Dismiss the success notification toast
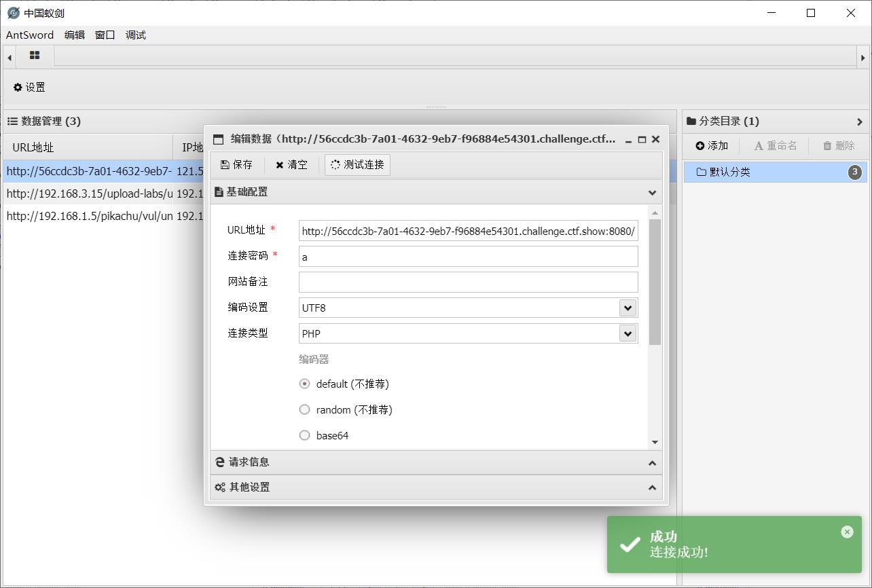The height and width of the screenshot is (588, 872). [x=847, y=532]
